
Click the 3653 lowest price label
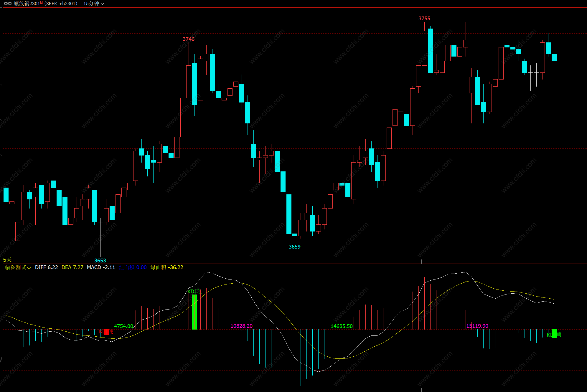point(100,260)
